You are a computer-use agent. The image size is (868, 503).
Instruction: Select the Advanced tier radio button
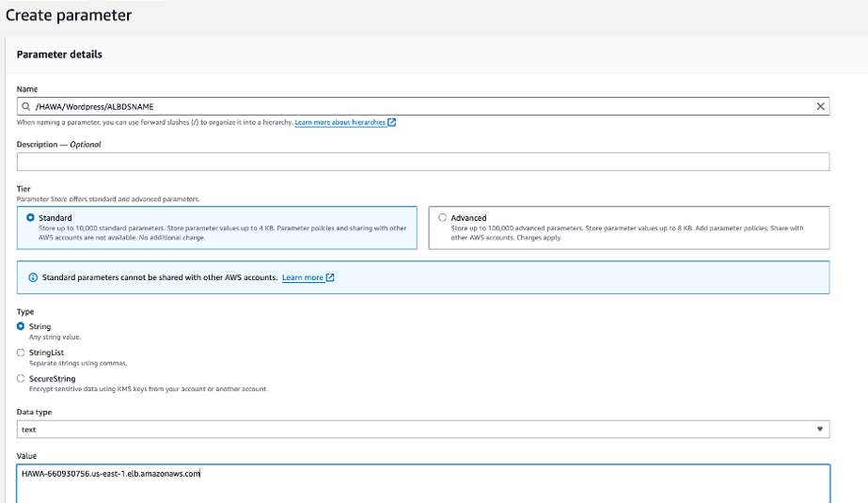[442, 217]
